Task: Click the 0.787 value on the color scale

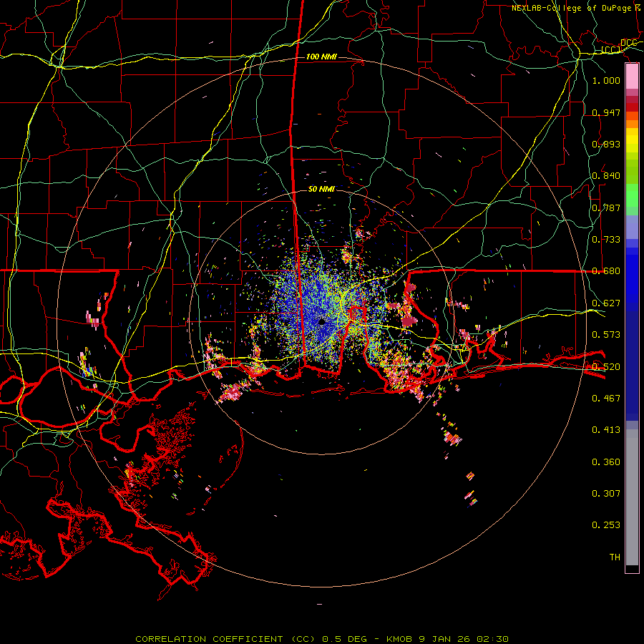Action: point(606,208)
